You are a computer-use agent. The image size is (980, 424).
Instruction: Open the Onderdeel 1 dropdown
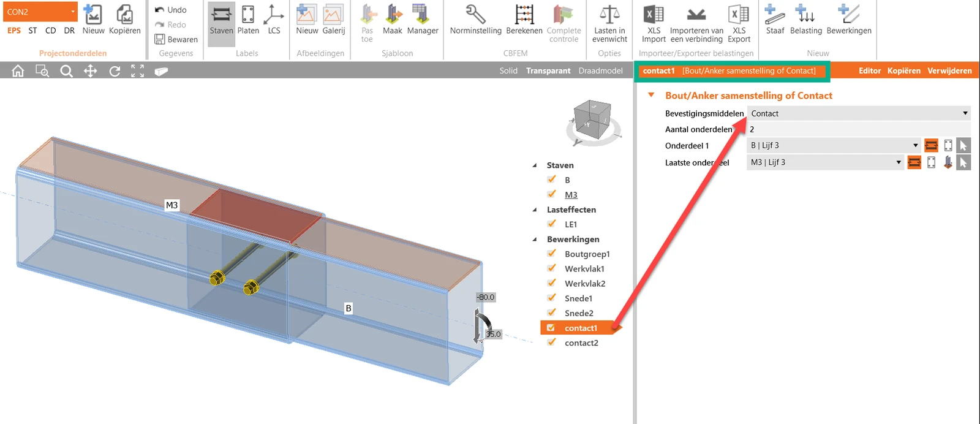[834, 145]
